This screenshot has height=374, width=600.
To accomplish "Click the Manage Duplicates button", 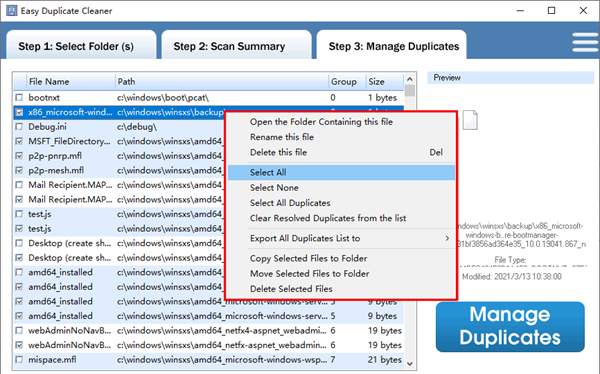I will pyautogui.click(x=510, y=327).
